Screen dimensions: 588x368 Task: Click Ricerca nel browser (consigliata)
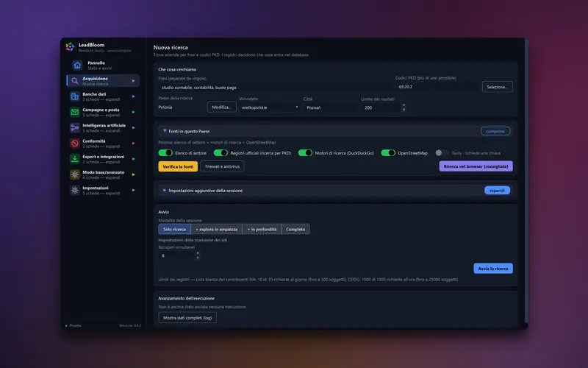476,166
